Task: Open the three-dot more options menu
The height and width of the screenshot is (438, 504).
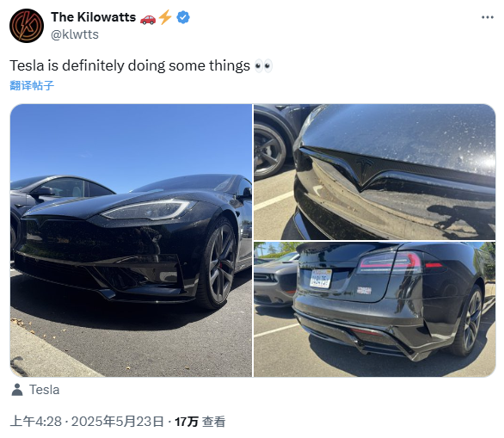Action: (x=488, y=17)
